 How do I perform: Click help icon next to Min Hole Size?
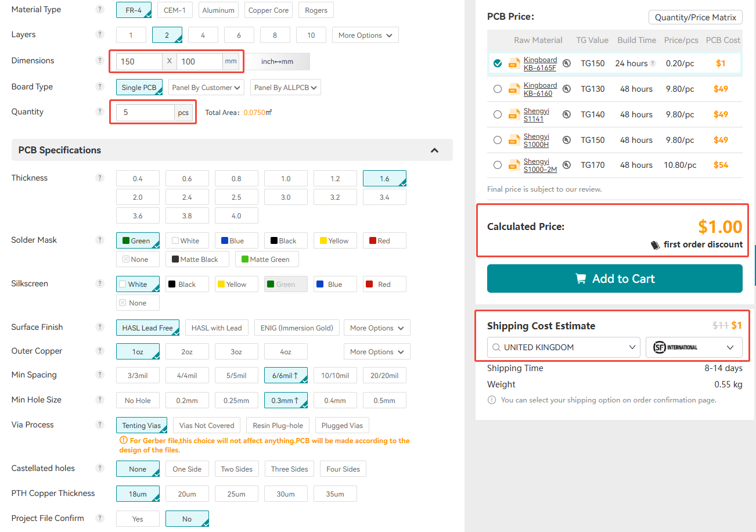coord(100,400)
